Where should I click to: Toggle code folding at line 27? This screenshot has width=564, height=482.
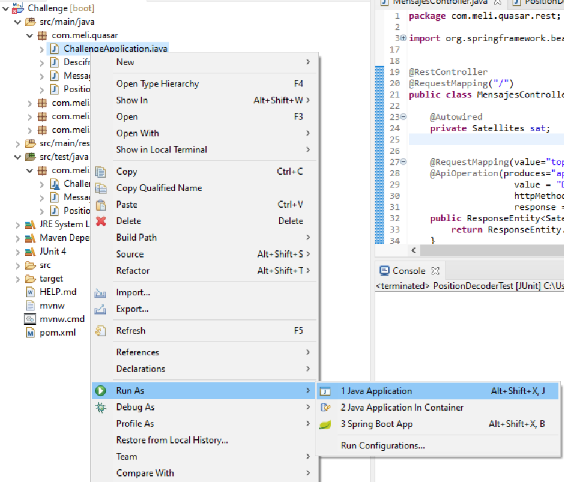click(404, 162)
